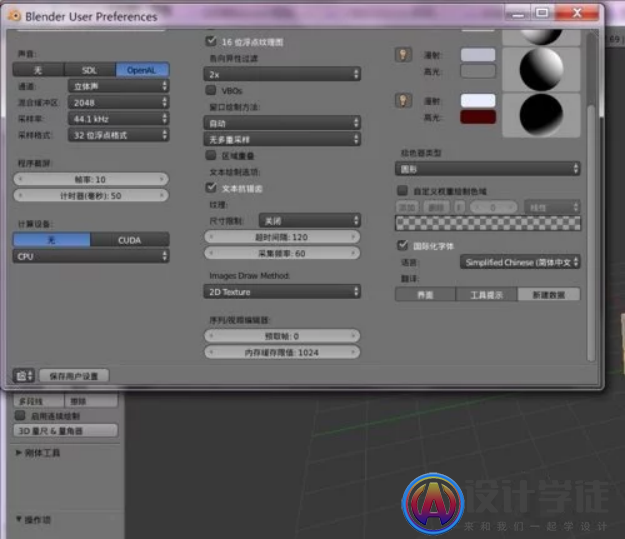Open the 无多重采样 dropdown
625x539 pixels.
coord(282,140)
